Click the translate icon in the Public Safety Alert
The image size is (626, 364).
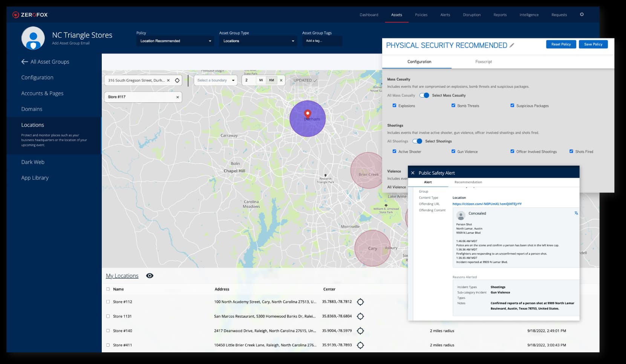click(576, 213)
